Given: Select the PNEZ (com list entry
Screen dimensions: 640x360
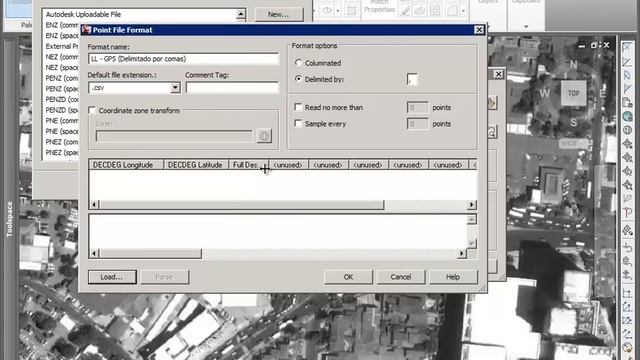Looking at the screenshot, I should pos(62,142).
